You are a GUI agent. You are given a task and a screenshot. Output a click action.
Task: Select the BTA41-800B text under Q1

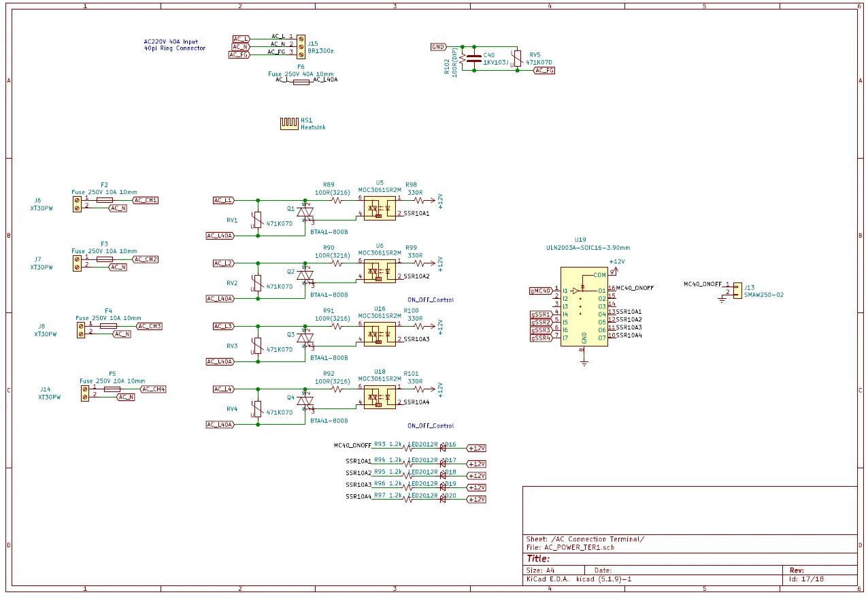tap(329, 231)
